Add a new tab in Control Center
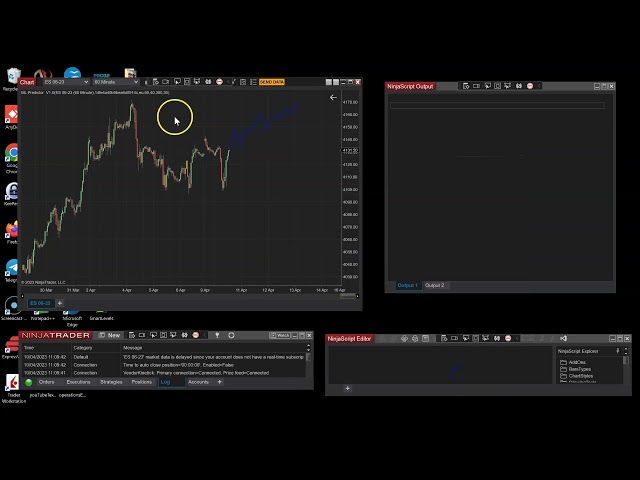 coord(220,382)
